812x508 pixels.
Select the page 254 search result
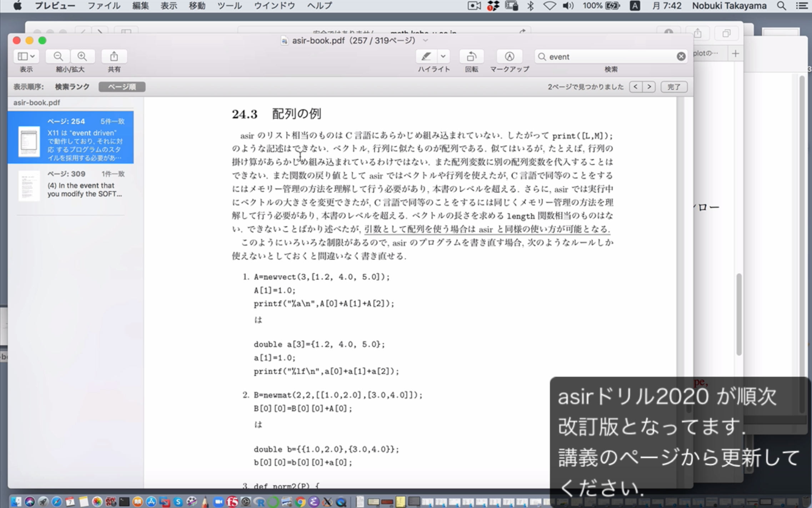(x=71, y=137)
